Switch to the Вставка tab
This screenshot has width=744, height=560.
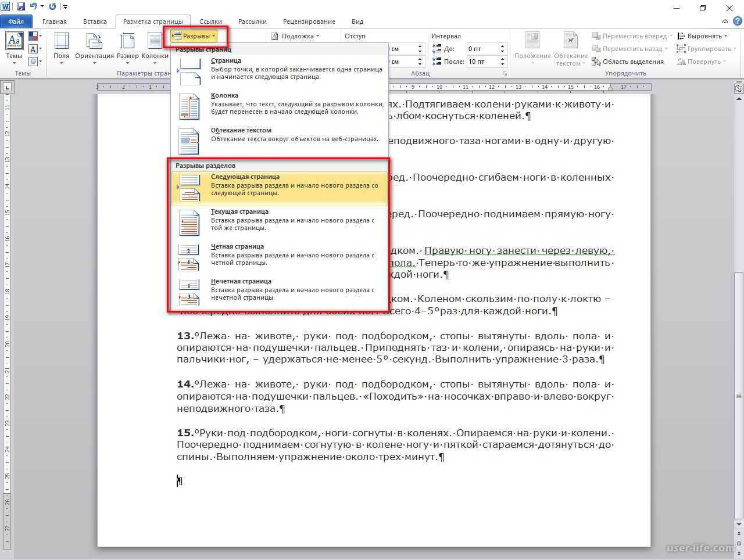[95, 21]
